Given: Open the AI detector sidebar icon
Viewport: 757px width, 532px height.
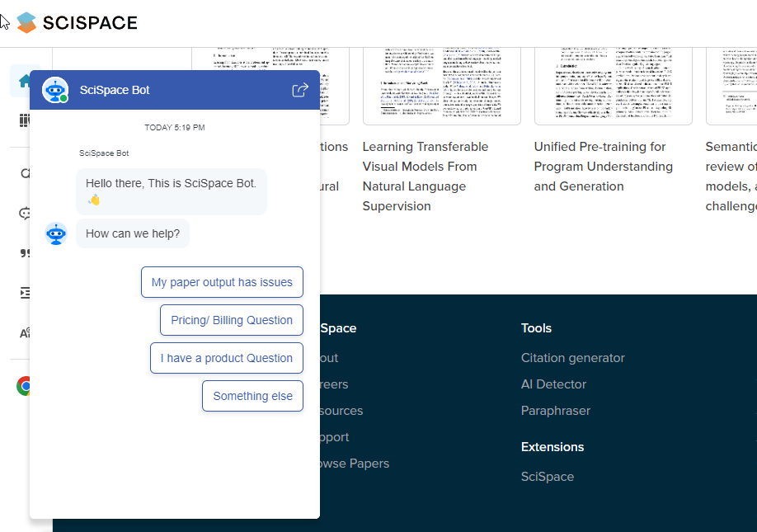Looking at the screenshot, I should (25, 332).
